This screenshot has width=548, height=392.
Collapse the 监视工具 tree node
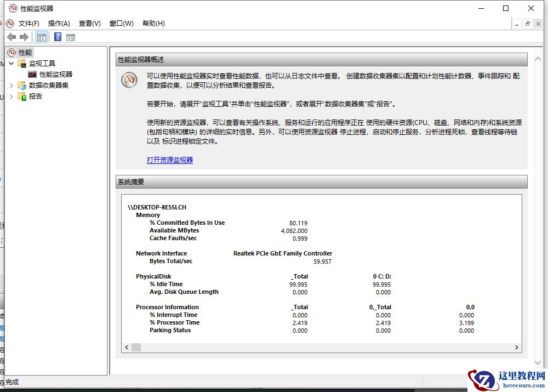pos(11,63)
